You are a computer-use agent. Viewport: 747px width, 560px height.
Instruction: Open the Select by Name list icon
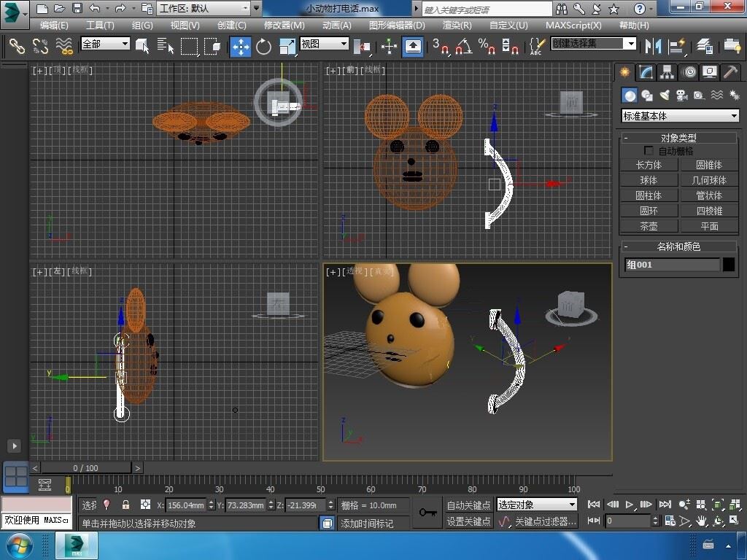point(166,46)
